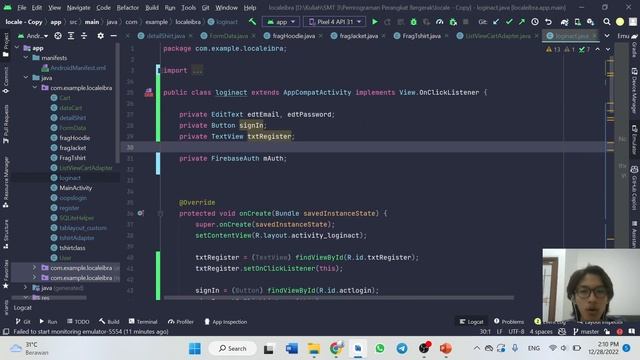Click the Git commit checkmark icon
Viewport: 640px width, 360px height.
[509, 22]
